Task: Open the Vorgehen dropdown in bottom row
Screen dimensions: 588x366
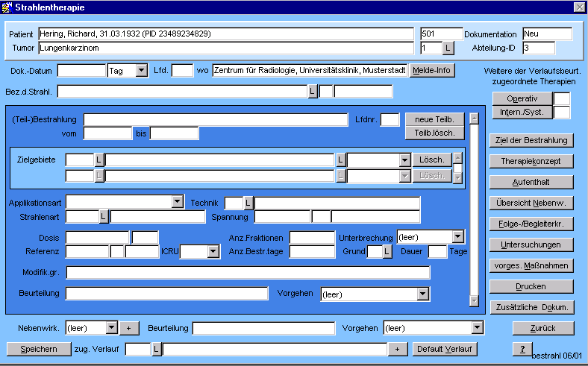Action: coord(477,328)
